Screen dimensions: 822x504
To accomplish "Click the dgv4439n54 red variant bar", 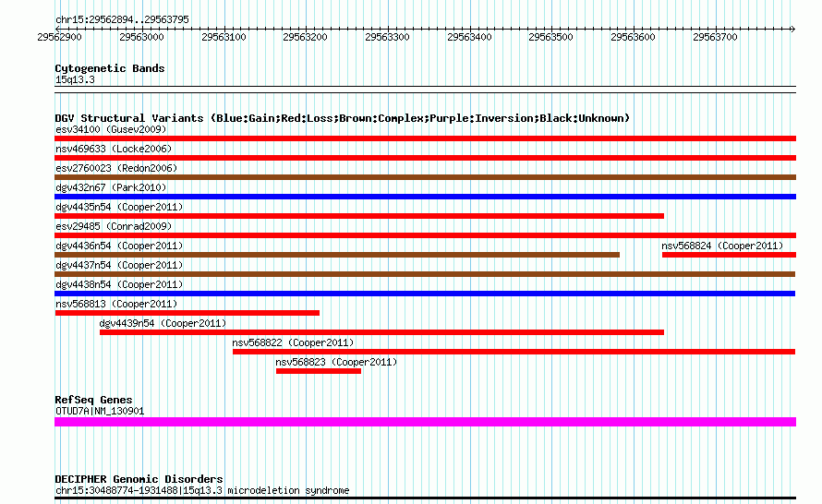I will [381, 332].
